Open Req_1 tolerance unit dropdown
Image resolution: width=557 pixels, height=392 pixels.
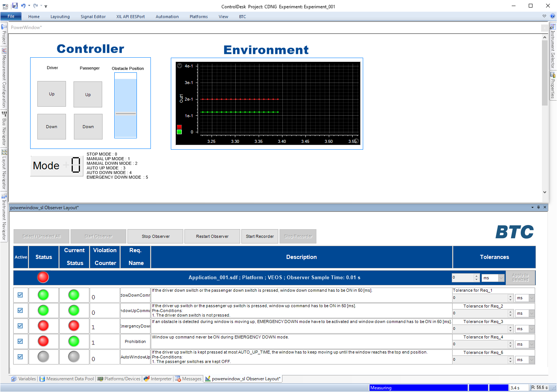[x=532, y=298]
